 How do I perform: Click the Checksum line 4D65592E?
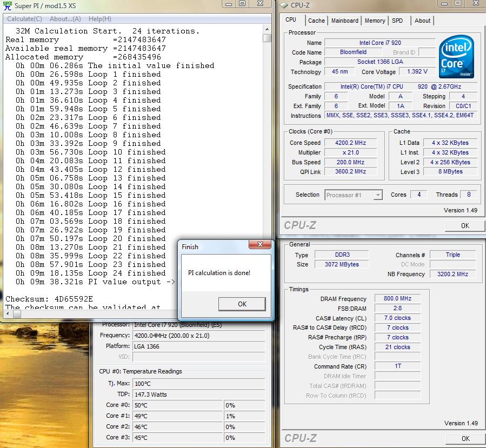(49, 299)
